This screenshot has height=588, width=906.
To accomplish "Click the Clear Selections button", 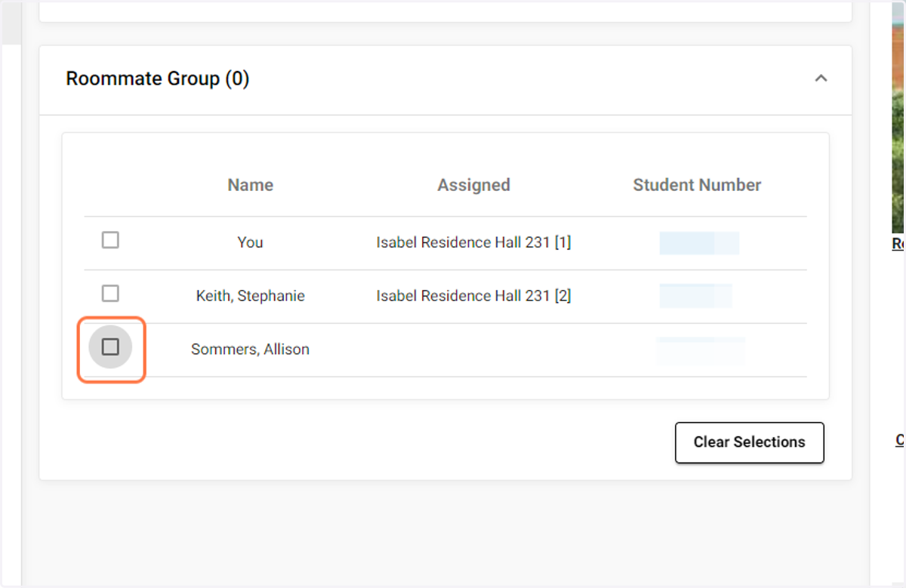I will click(x=749, y=442).
